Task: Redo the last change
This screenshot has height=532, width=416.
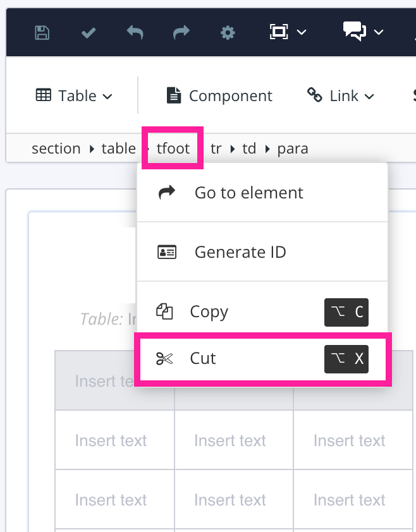Action: [x=181, y=32]
